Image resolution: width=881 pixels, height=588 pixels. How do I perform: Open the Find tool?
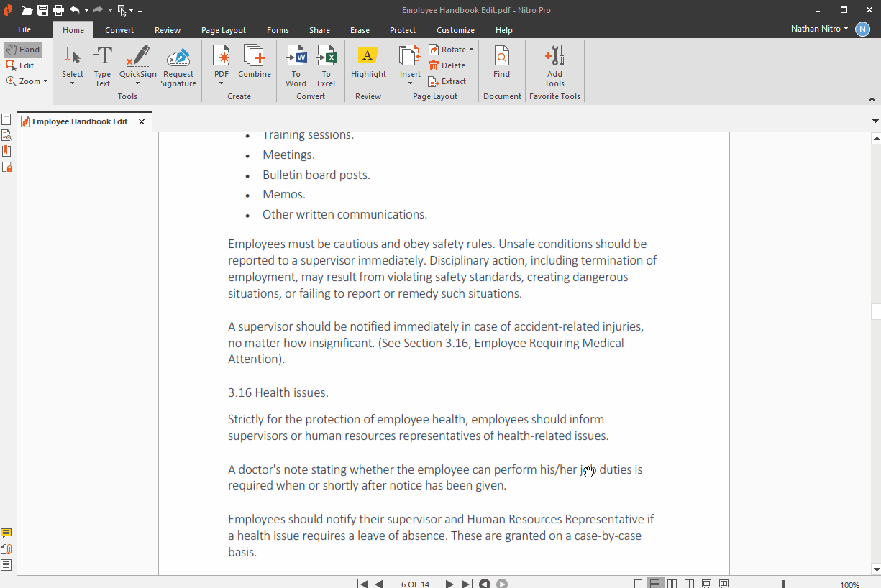coord(501,65)
